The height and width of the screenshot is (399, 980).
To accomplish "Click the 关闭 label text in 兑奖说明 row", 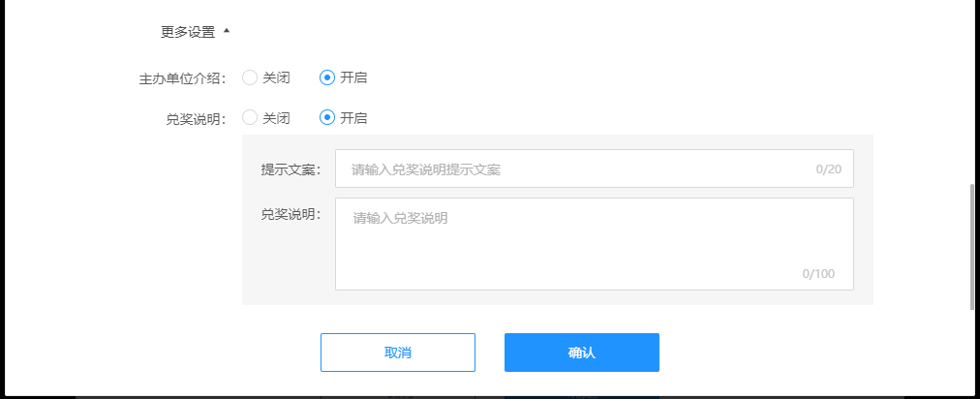I will 276,117.
